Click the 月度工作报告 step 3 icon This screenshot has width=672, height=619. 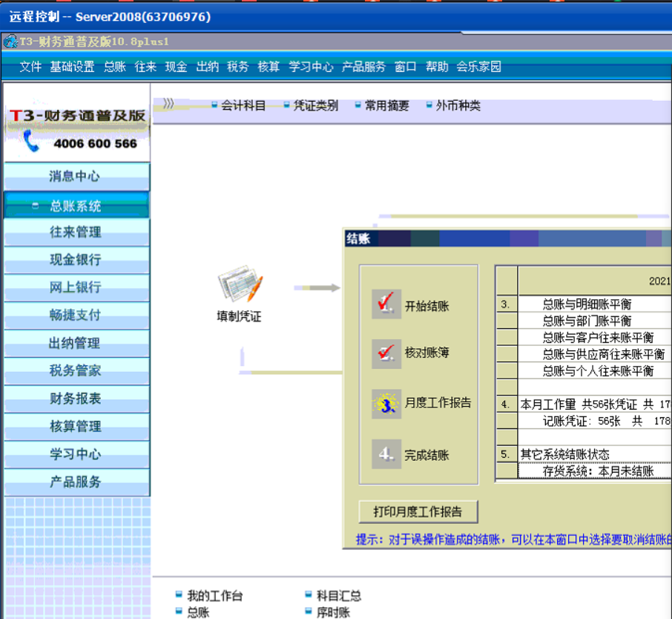386,404
